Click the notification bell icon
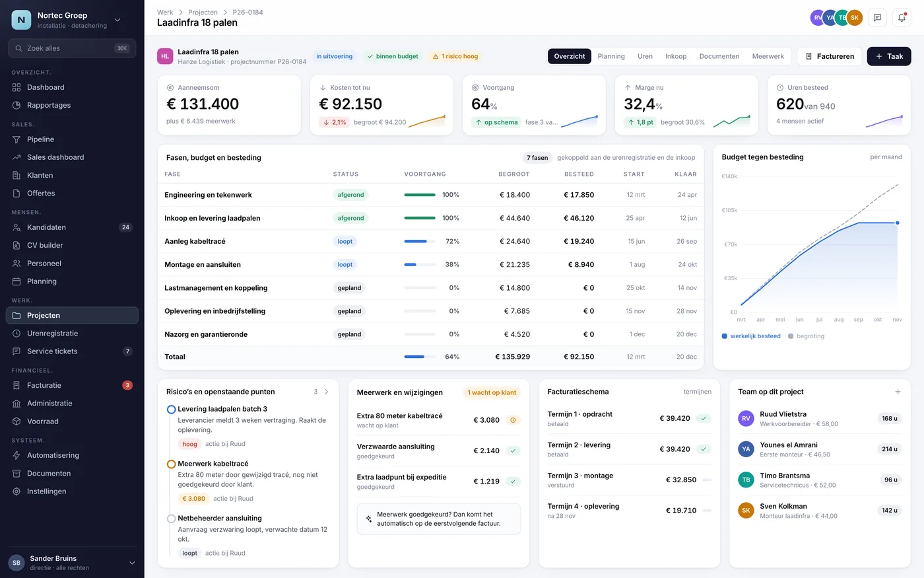This screenshot has height=578, width=924. [902, 18]
